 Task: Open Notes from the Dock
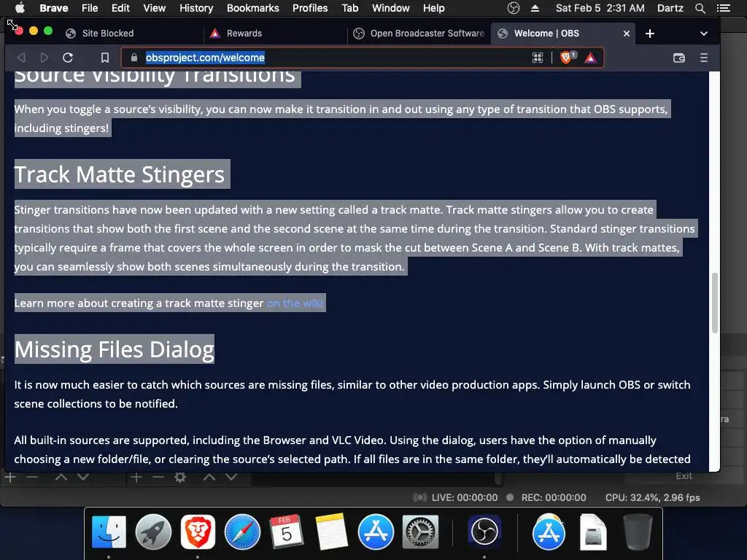pos(331,532)
